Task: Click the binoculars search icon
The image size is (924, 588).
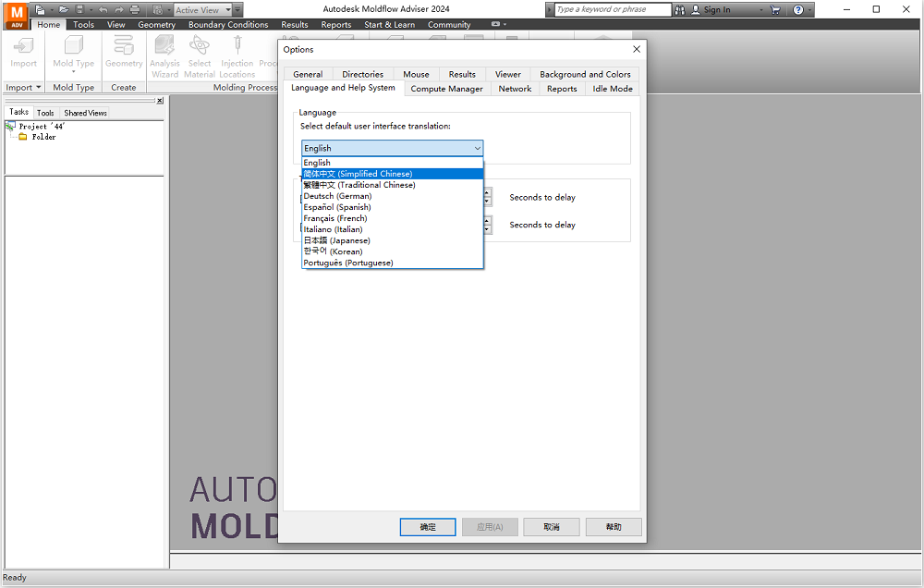Action: tap(680, 9)
